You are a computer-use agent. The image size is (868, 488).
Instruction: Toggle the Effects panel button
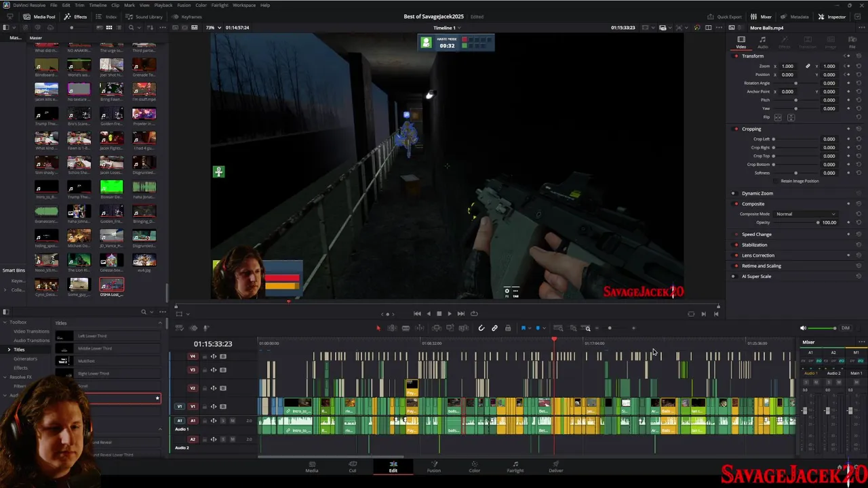pos(76,16)
